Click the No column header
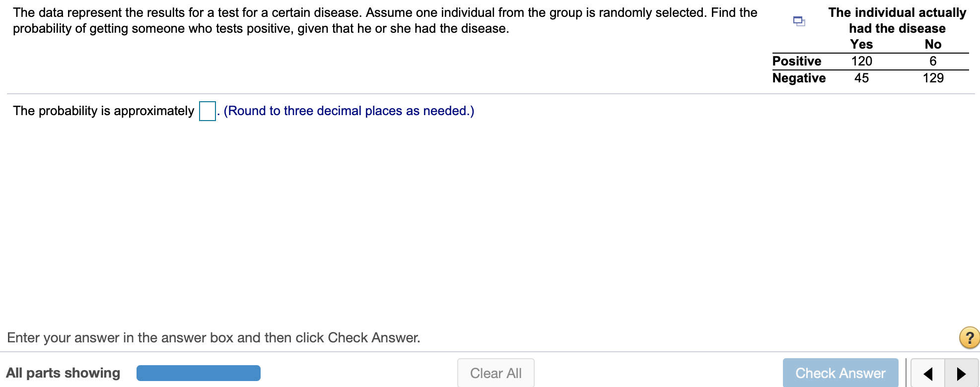The image size is (980, 387). point(933,44)
